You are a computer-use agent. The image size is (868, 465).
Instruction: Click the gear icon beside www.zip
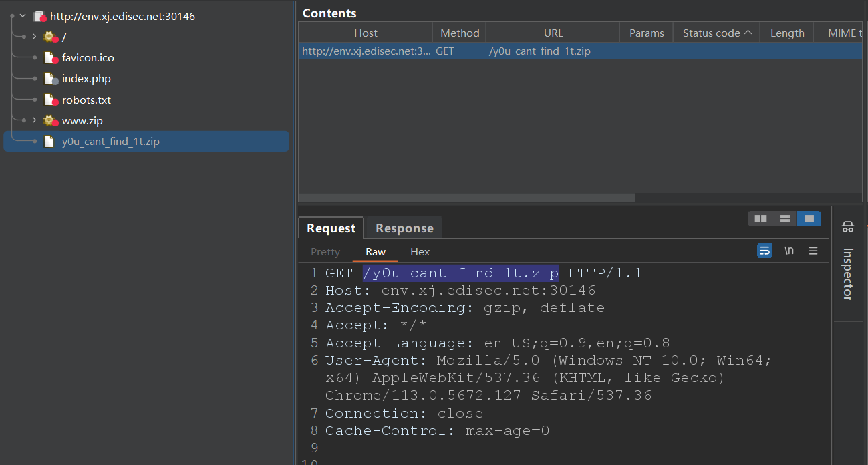[50, 121]
